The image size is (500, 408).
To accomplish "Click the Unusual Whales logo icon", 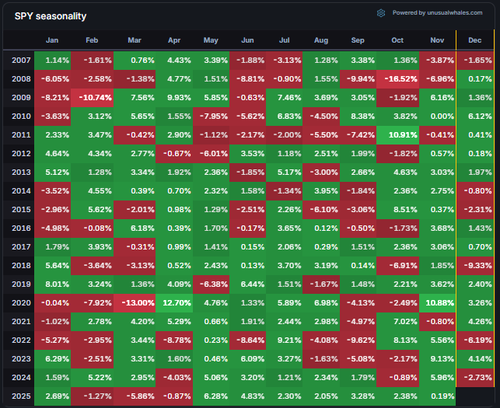I will click(x=381, y=13).
